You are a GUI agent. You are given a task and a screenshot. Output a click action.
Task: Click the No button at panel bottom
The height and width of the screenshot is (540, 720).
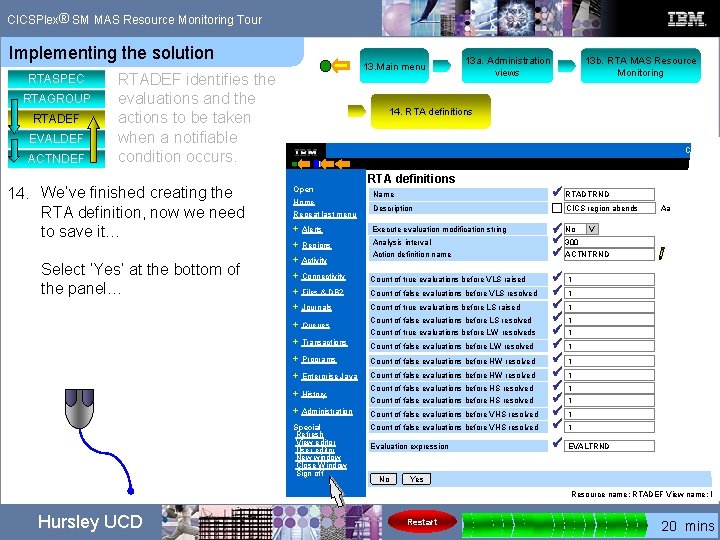tap(383, 479)
